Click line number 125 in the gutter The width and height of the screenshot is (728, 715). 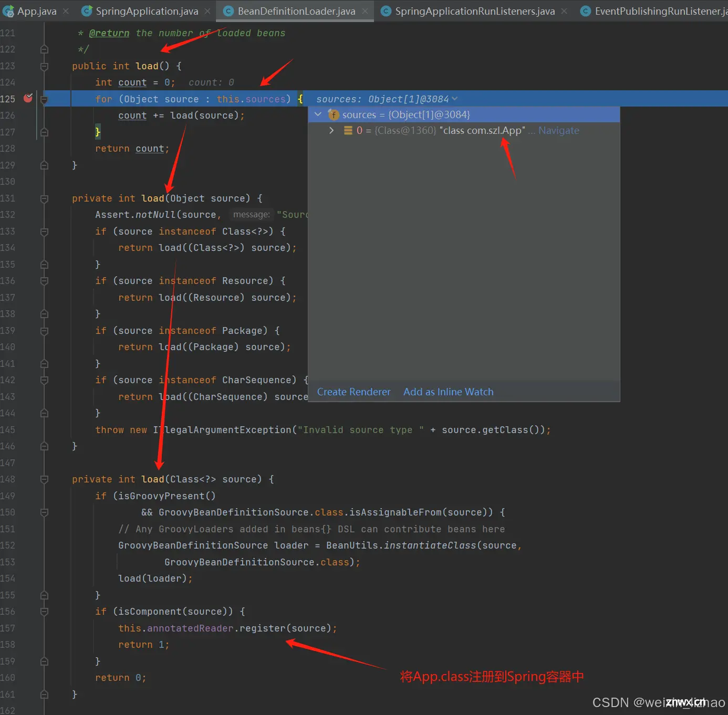[8, 99]
